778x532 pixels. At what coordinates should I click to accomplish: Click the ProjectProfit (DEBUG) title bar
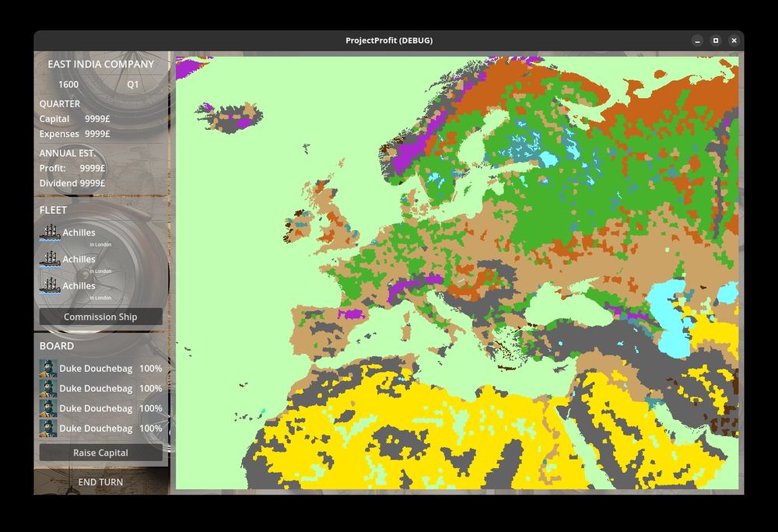[x=389, y=40]
